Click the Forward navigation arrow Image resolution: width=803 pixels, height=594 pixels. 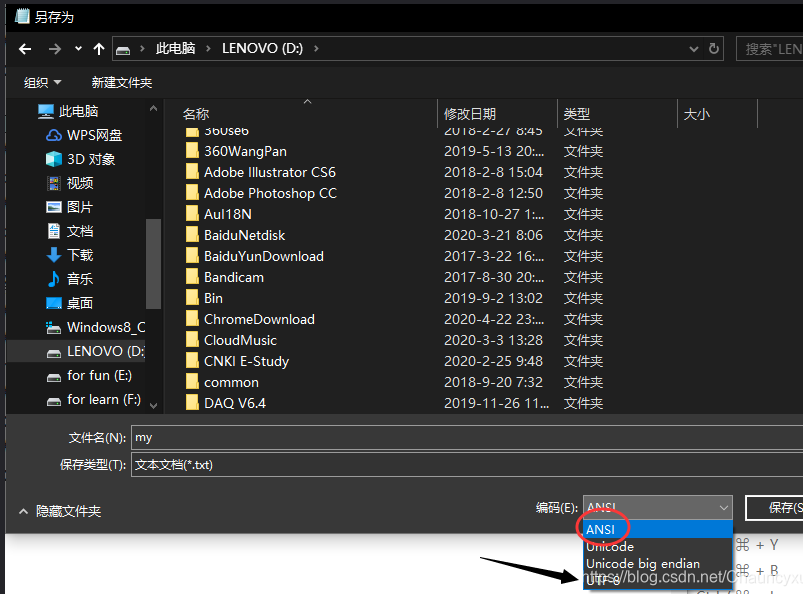[54, 49]
